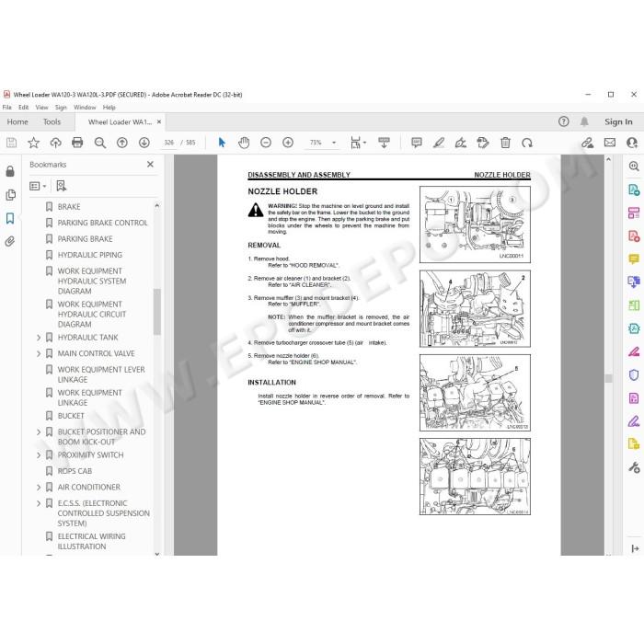Open the File menu
The width and height of the screenshot is (644, 644).
click(x=7, y=108)
